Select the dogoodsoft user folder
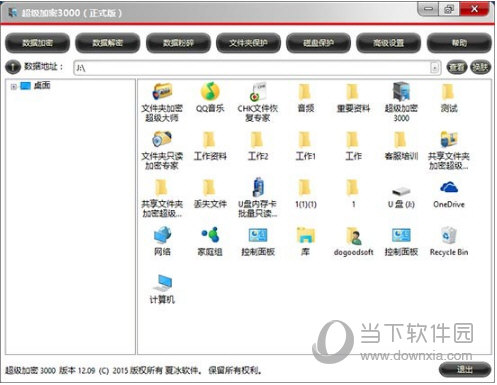497x385 pixels. (x=353, y=242)
